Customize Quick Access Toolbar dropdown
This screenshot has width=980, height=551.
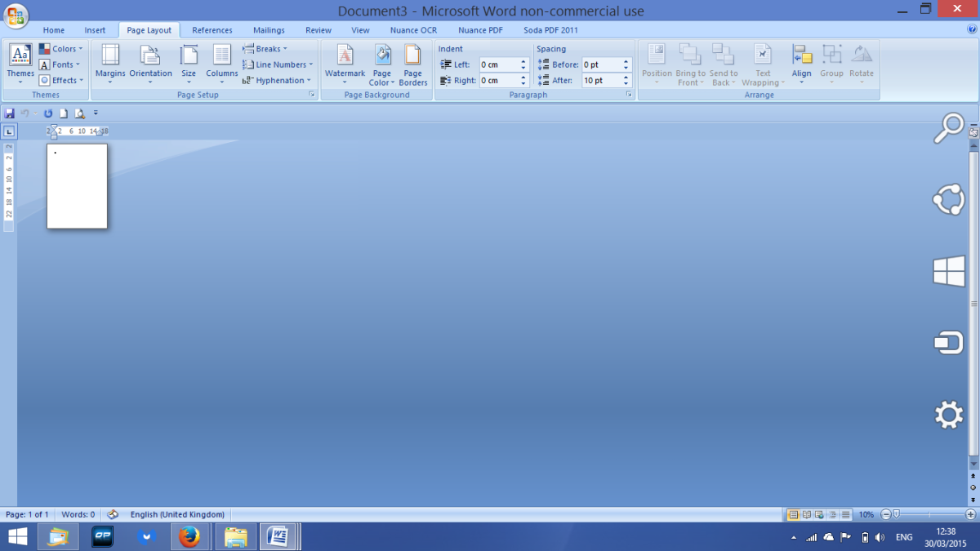96,113
